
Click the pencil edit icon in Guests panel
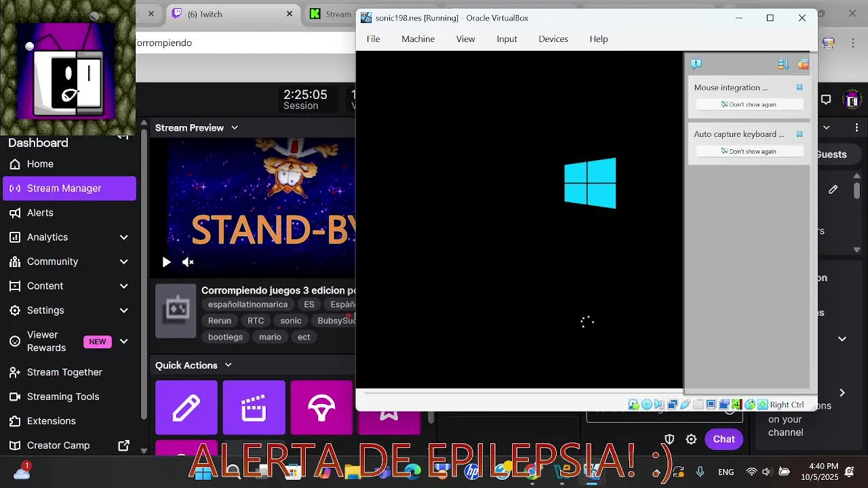pyautogui.click(x=833, y=190)
